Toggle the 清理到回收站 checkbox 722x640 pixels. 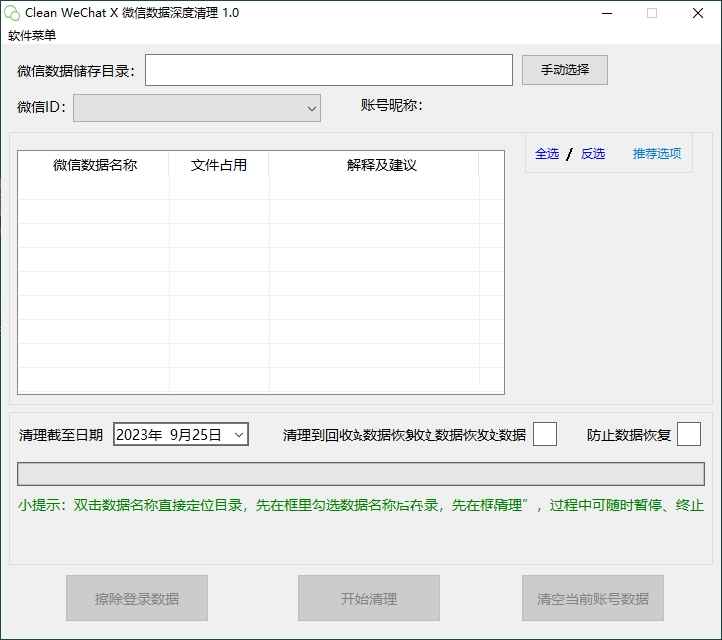click(x=545, y=434)
